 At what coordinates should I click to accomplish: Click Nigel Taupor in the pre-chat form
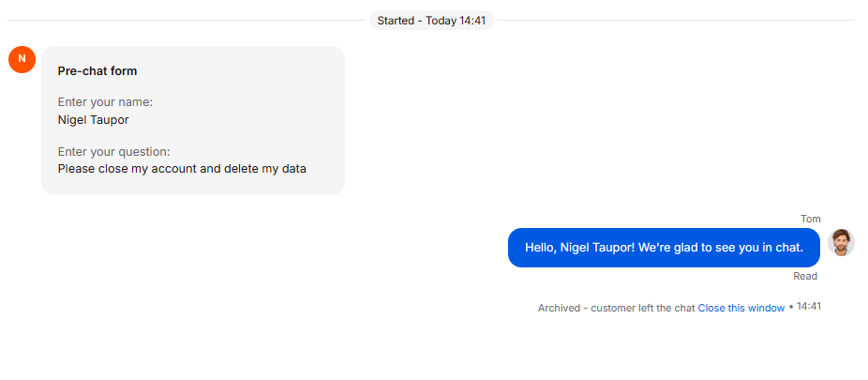93,120
